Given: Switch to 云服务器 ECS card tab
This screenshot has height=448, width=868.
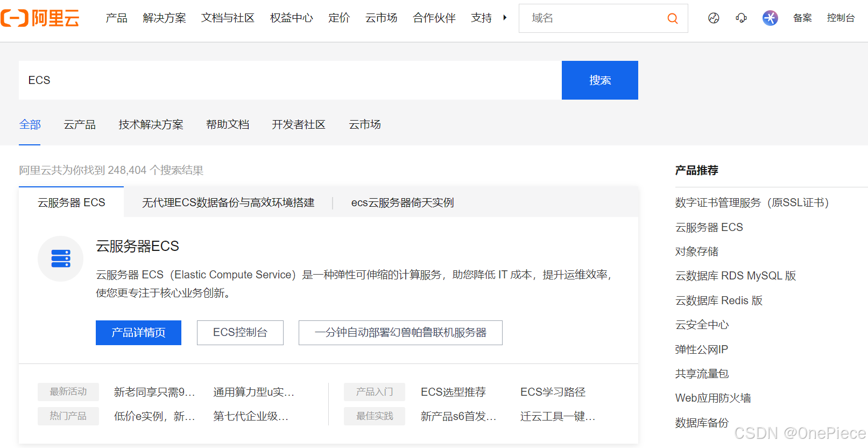Looking at the screenshot, I should [72, 202].
